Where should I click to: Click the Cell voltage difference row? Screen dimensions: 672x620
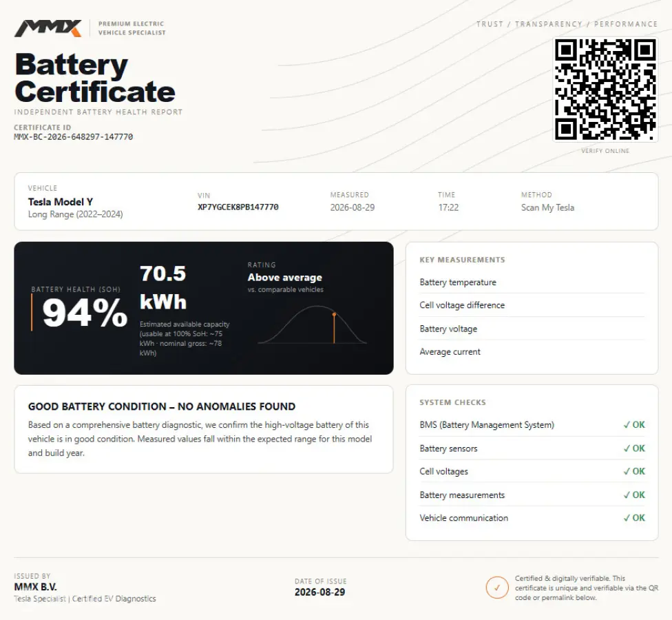pyautogui.click(x=532, y=305)
